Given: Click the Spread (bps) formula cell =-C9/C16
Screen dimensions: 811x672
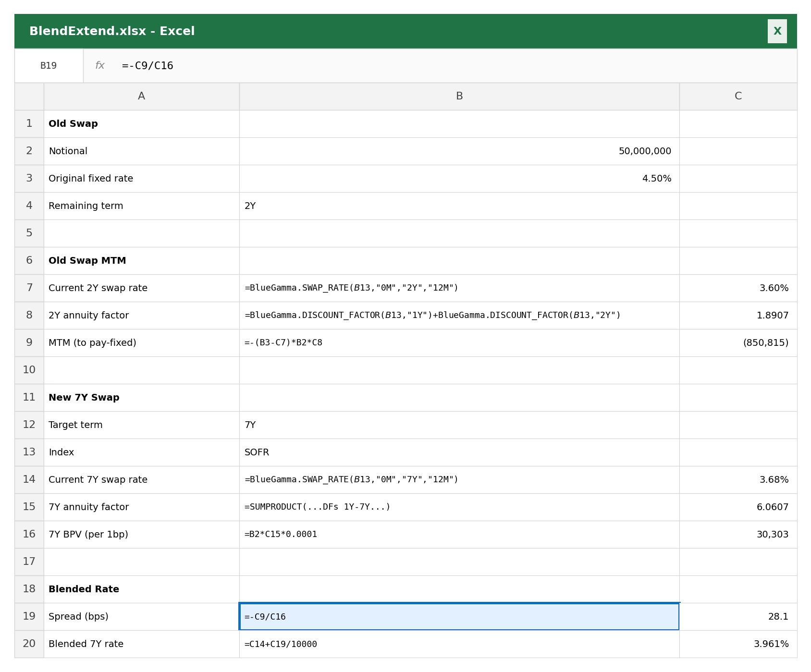Looking at the screenshot, I should tap(459, 616).
